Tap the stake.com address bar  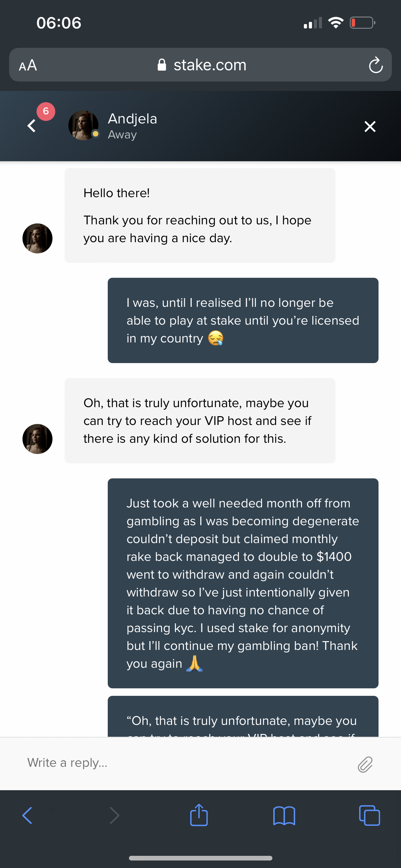[201, 65]
